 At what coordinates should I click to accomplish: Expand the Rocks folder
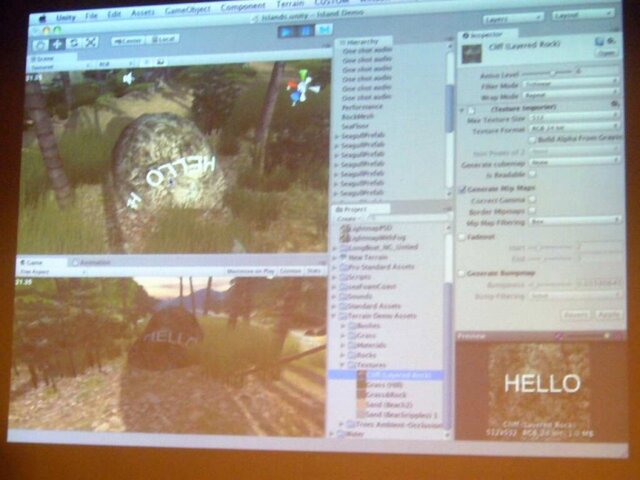tap(343, 355)
